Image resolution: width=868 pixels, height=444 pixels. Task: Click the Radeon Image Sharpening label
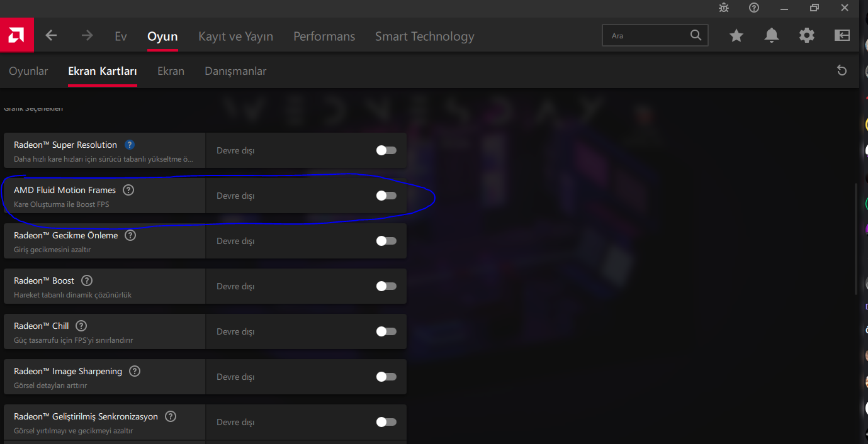coord(68,371)
